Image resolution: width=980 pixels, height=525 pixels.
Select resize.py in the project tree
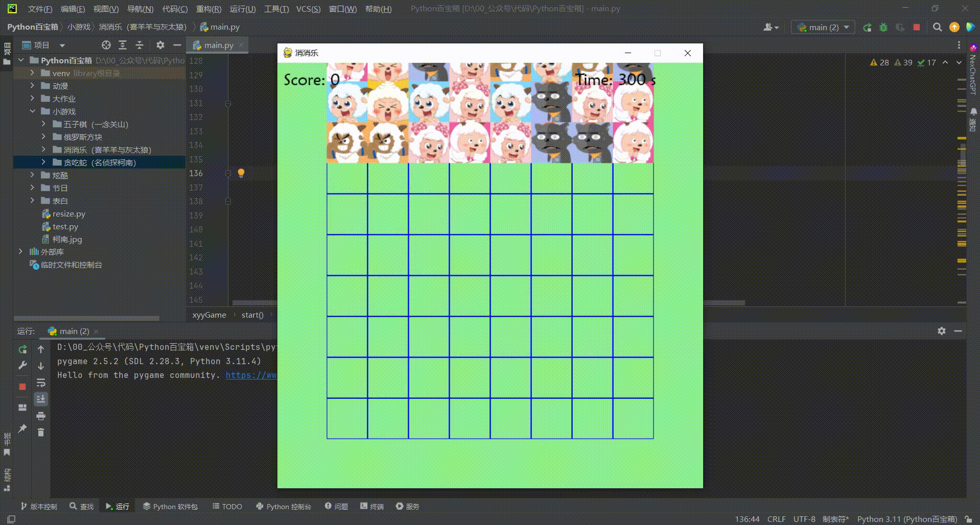[68, 214]
